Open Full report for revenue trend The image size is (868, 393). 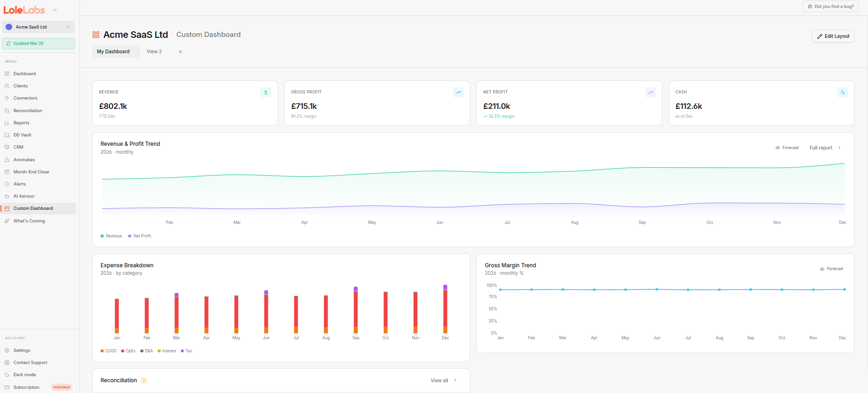(x=825, y=148)
